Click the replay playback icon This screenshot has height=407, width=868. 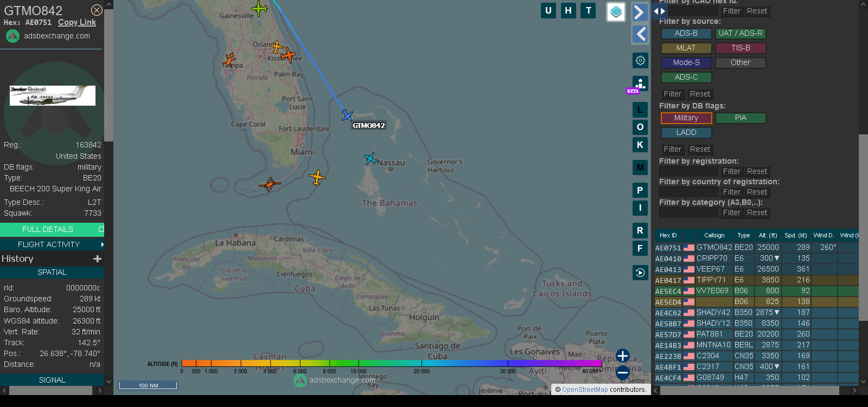pyautogui.click(x=640, y=273)
